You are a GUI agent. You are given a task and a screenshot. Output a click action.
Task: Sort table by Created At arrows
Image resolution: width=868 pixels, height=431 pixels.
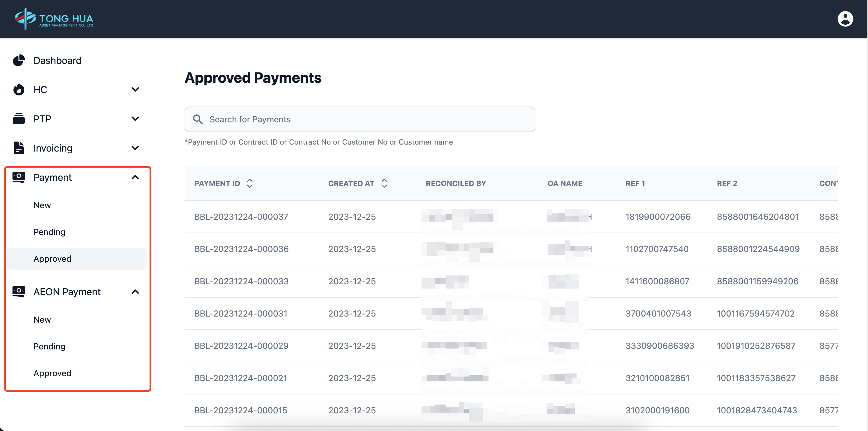pyautogui.click(x=384, y=184)
